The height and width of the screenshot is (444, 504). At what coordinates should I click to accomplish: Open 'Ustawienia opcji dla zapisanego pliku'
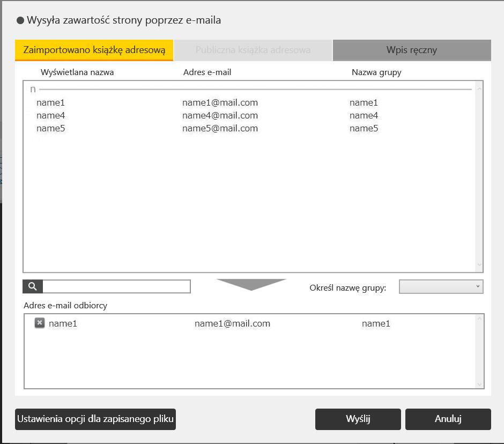pyautogui.click(x=95, y=419)
